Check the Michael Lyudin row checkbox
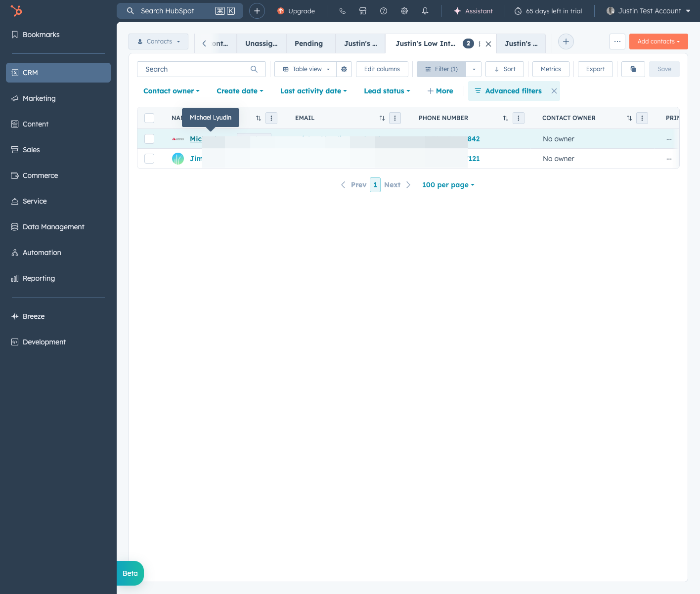Image resolution: width=700 pixels, height=594 pixels. [x=149, y=139]
